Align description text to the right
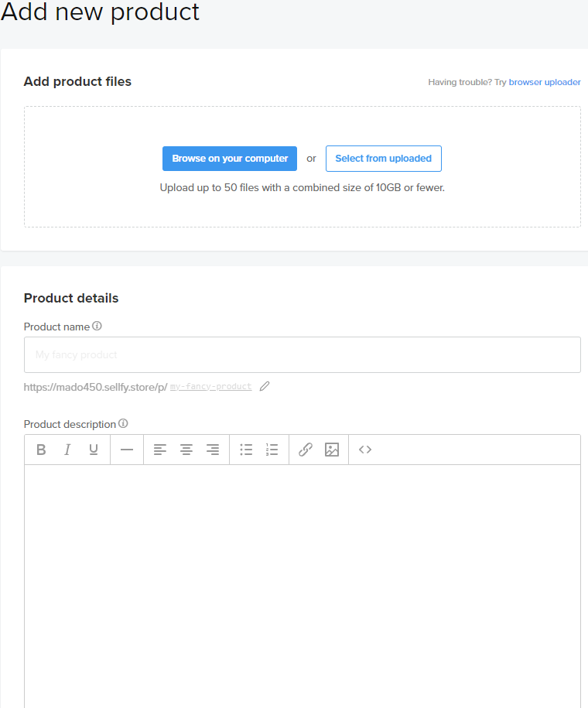 [213, 450]
